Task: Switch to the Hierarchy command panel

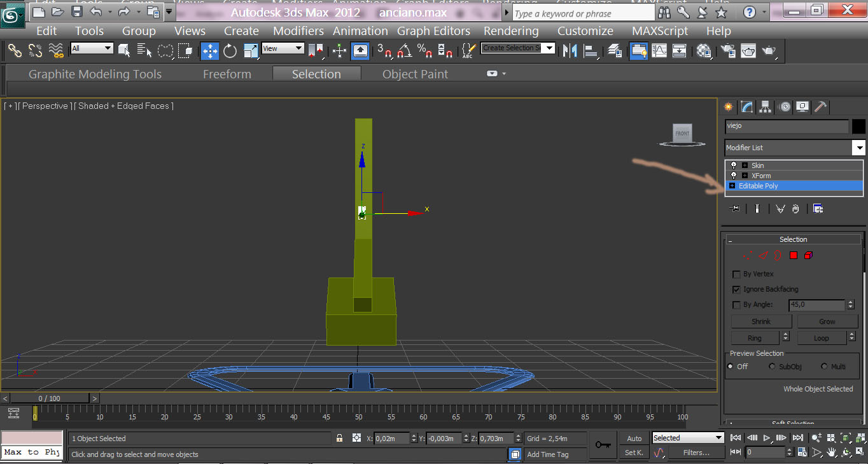Action: coord(766,106)
